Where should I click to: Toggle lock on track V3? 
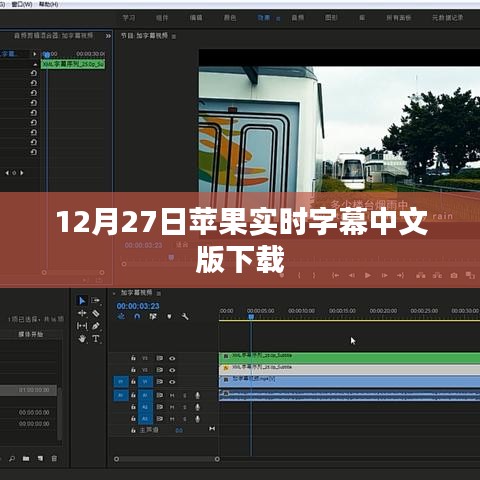133,358
